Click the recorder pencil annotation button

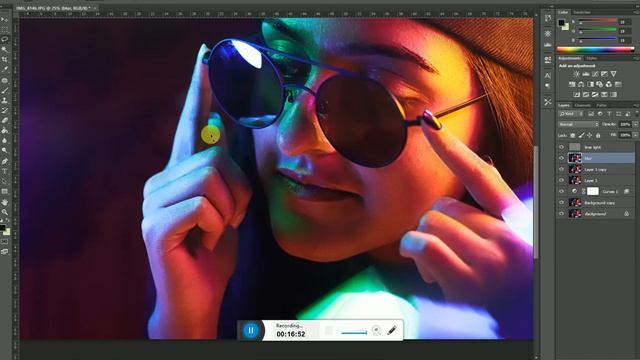392,330
